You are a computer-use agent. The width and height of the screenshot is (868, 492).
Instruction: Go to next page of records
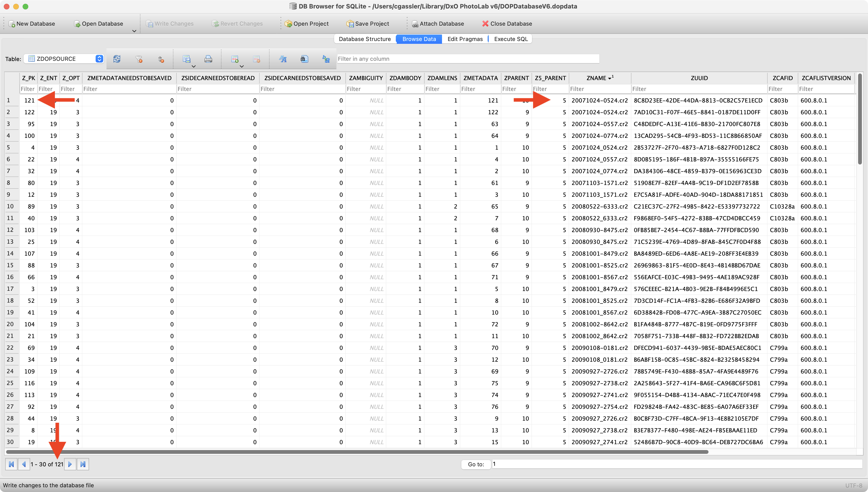pyautogui.click(x=70, y=464)
